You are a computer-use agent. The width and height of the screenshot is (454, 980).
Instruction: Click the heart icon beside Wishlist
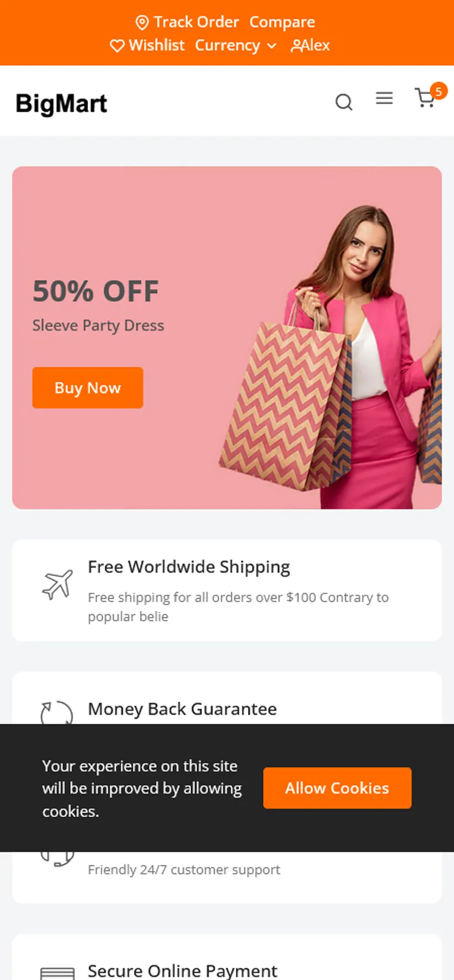(117, 45)
